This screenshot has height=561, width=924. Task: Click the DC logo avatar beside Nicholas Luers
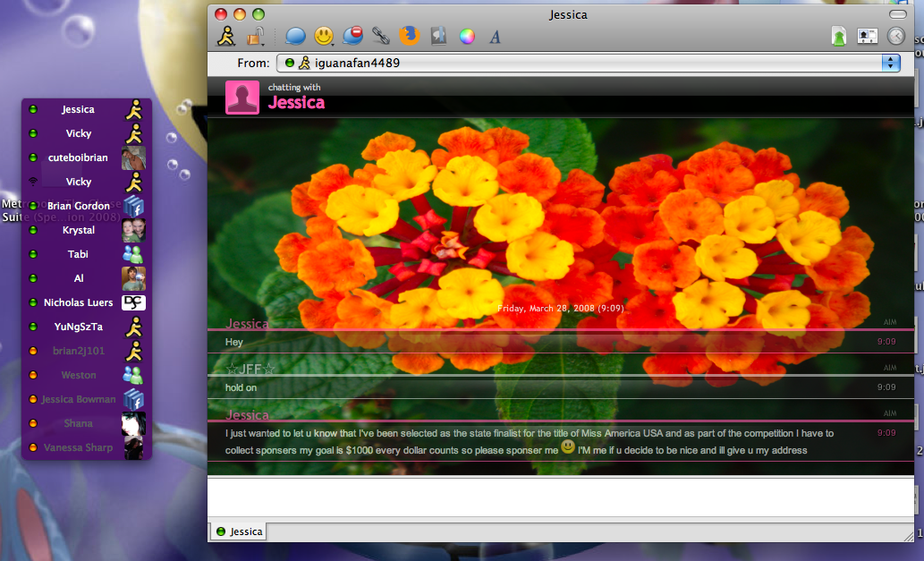click(x=134, y=303)
